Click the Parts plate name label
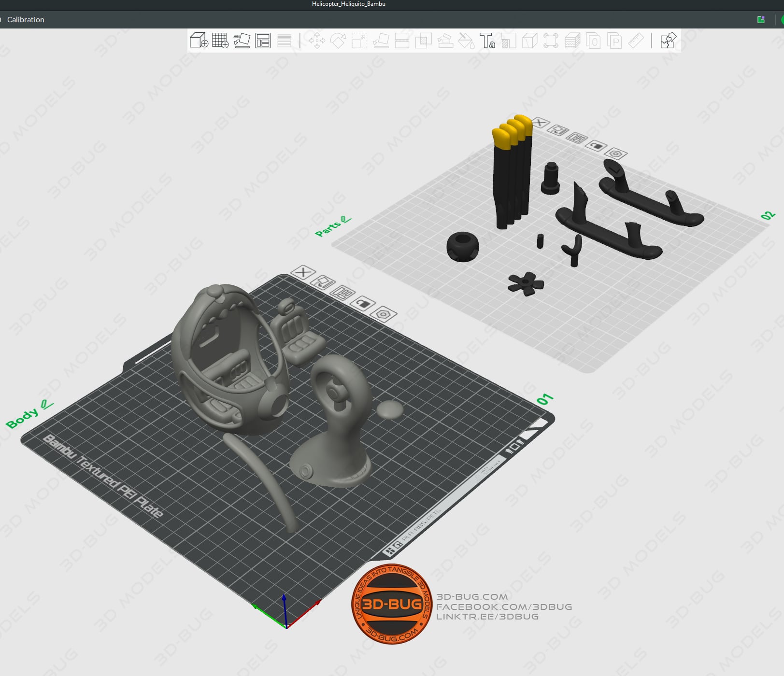The image size is (784, 676). [x=328, y=229]
